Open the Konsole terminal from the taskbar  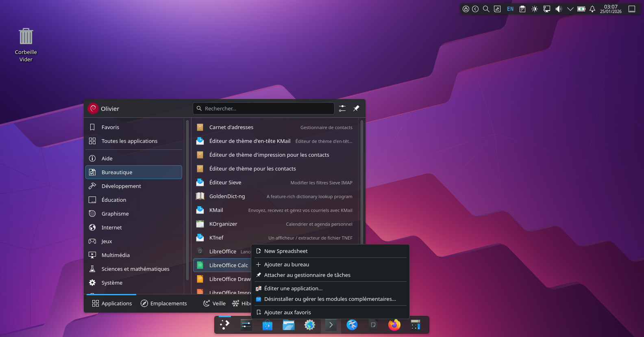[331, 325]
